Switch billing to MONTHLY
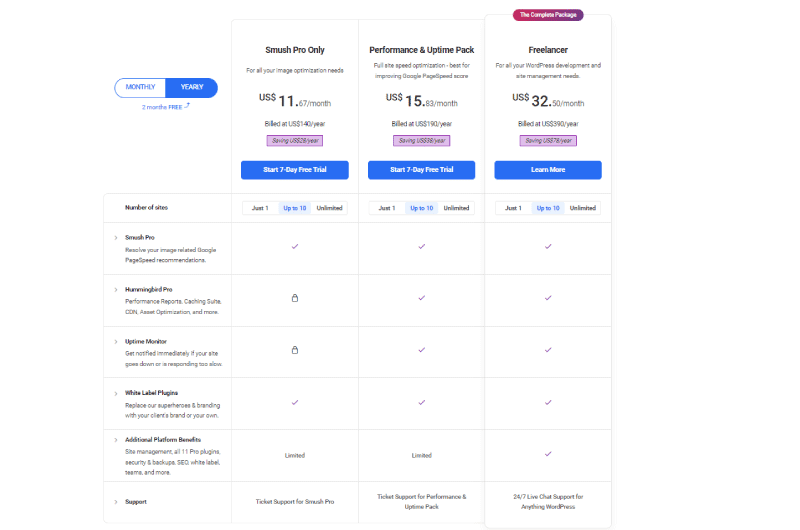Image resolution: width=800 pixels, height=530 pixels. (140, 87)
